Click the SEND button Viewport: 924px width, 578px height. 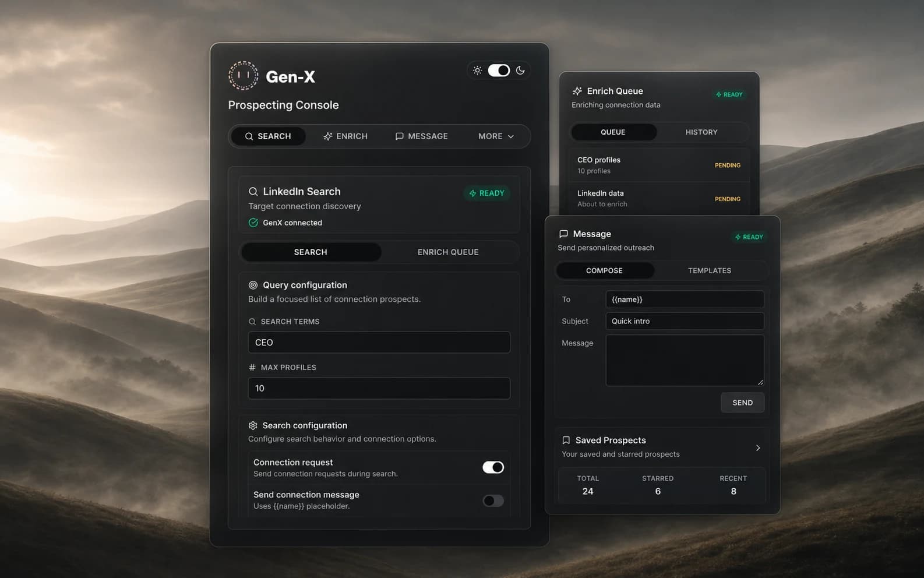click(742, 403)
